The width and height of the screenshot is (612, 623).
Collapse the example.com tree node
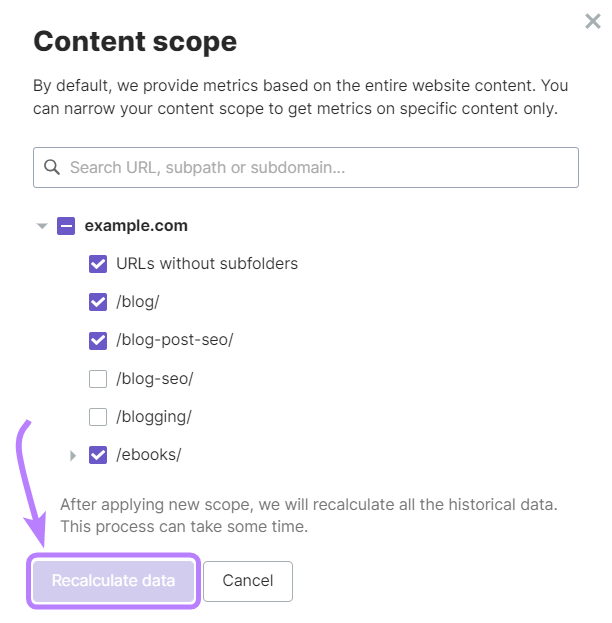pos(42,226)
